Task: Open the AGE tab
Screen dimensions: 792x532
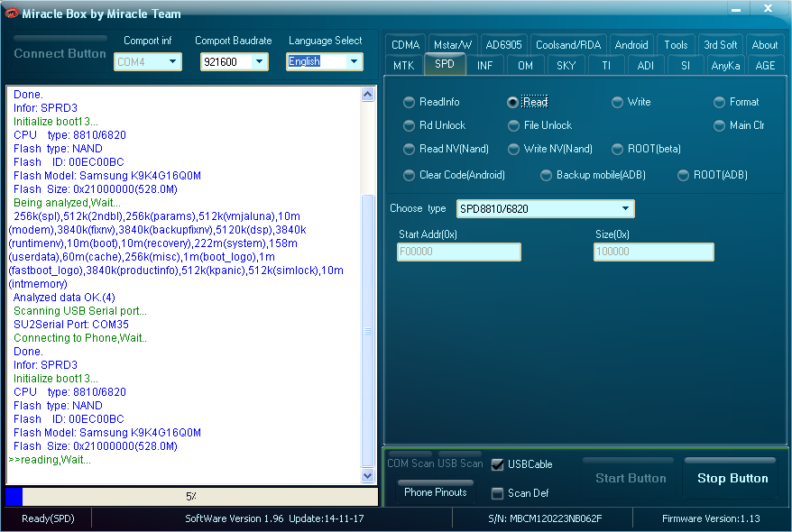Action: [x=765, y=66]
